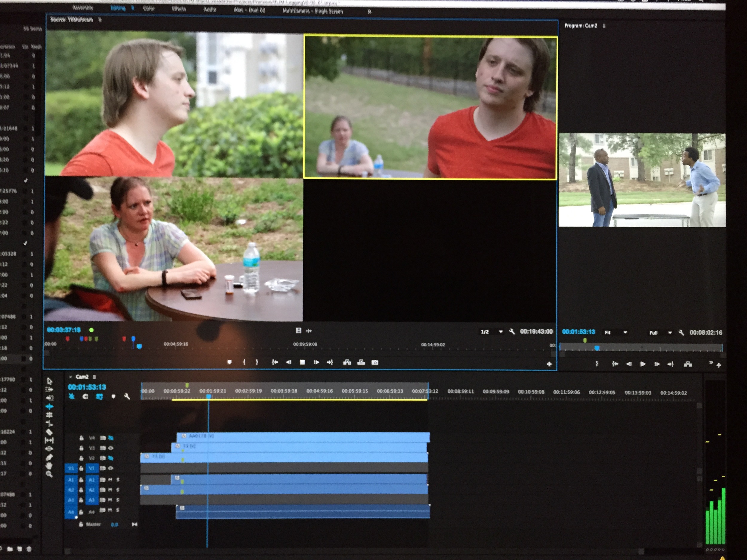747x560 pixels.
Task: Click Export Frame camera icon in Source monitor
Action: pyautogui.click(x=374, y=362)
